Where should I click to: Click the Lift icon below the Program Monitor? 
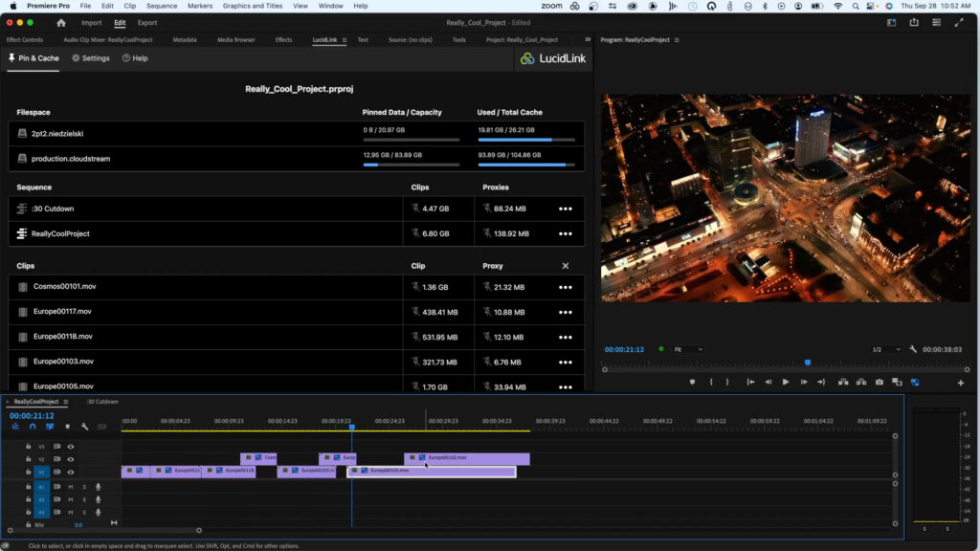pos(841,384)
